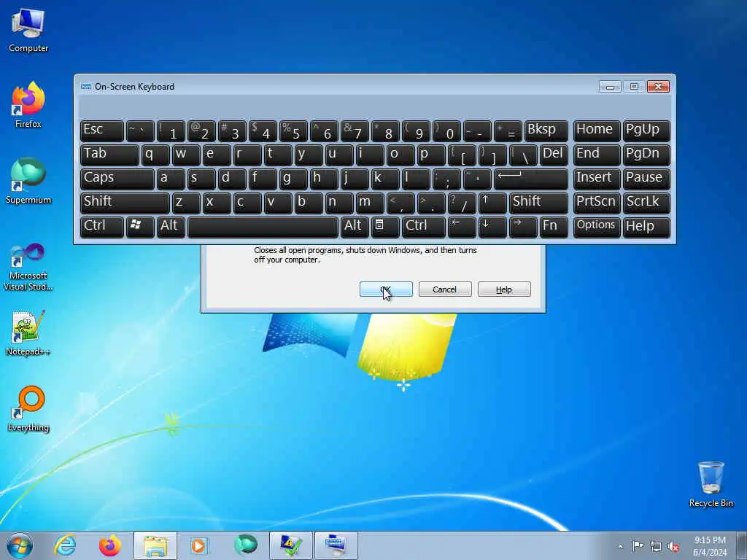Tap the Esc key
747x560 pixels.
point(102,131)
